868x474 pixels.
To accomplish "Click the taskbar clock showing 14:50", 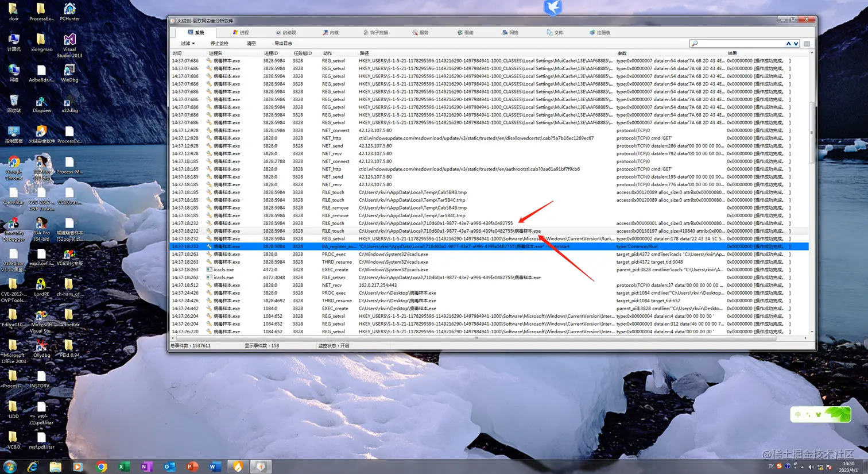I will click(x=848, y=467).
